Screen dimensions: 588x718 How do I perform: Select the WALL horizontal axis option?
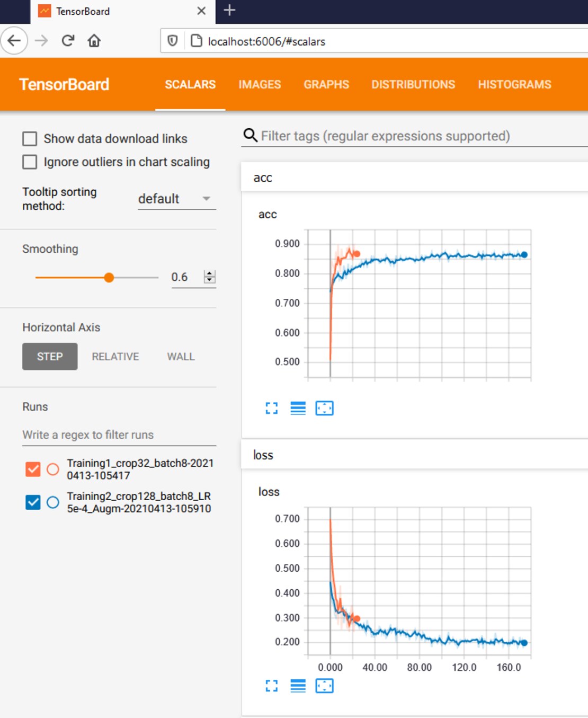180,356
